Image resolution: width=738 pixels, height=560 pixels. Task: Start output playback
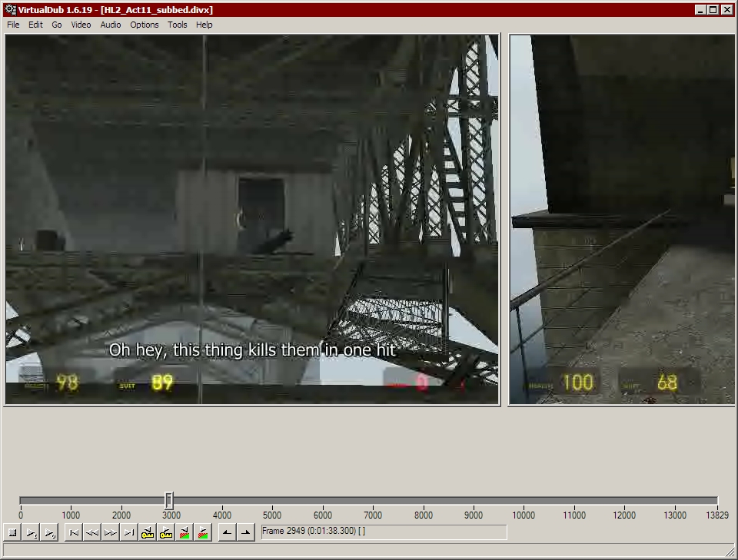(x=49, y=532)
